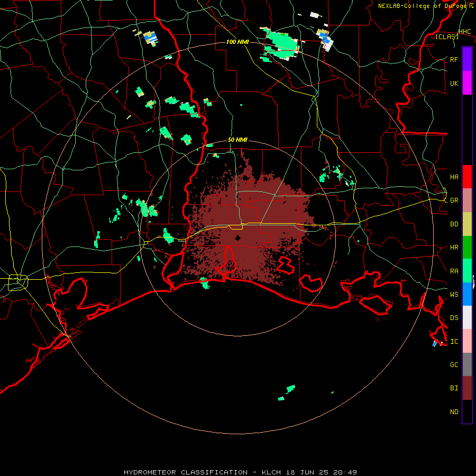Click the small black radar site dot

tap(237, 237)
